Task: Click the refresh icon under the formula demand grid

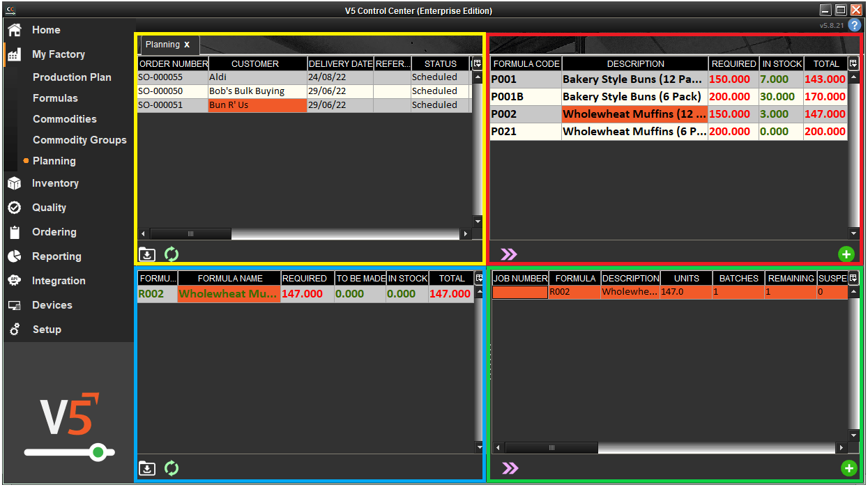Action: 171,468
